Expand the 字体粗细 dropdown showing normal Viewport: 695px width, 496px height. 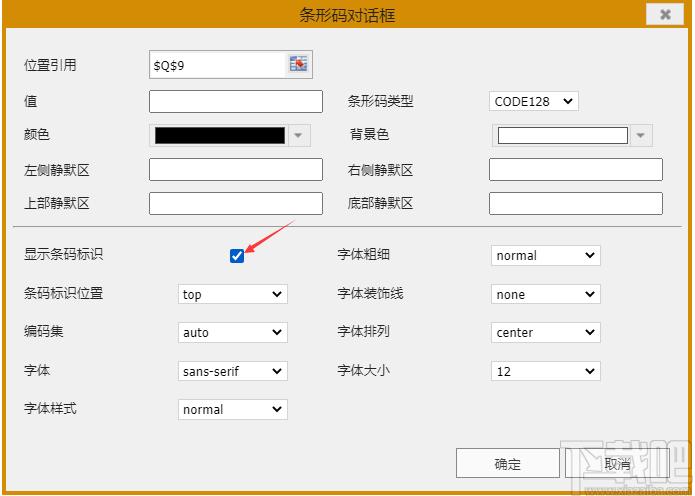pyautogui.click(x=546, y=255)
